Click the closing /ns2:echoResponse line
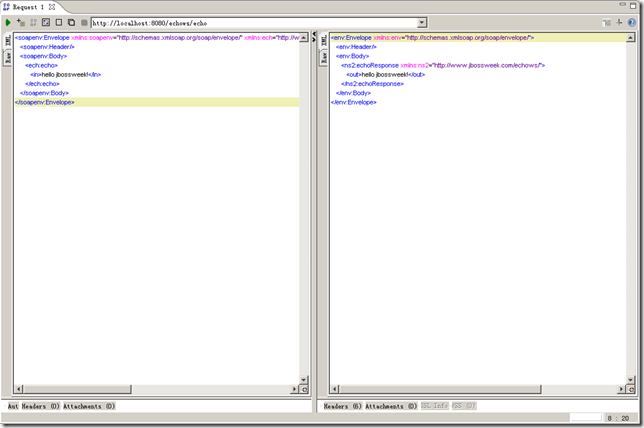This screenshot has width=644, height=428. pyautogui.click(x=372, y=84)
